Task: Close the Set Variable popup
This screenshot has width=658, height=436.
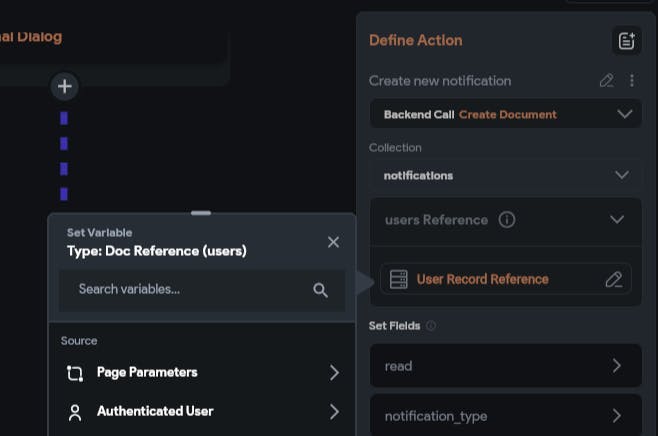Action: (333, 242)
